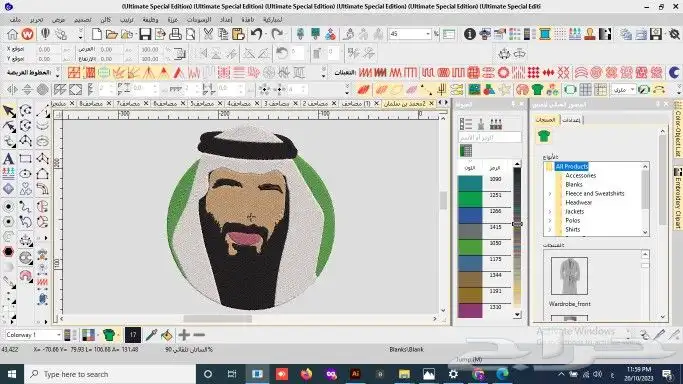Add a color with the plus icon

[184, 335]
